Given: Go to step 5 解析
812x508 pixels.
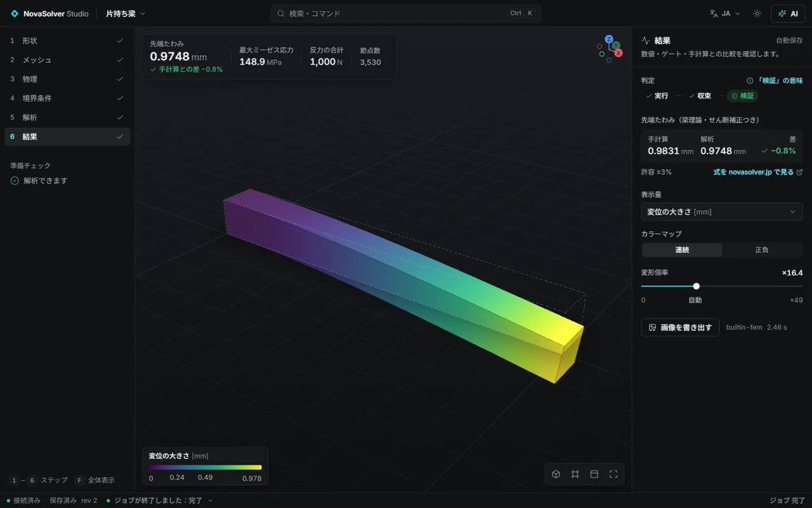Looking at the screenshot, I should pyautogui.click(x=67, y=117).
